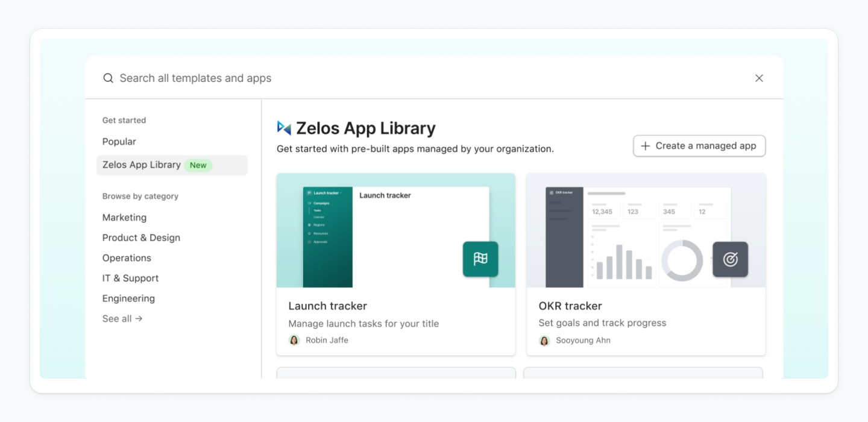Click the New badge beside Zelos App Library
Screen dimensions: 868x422
click(x=198, y=165)
